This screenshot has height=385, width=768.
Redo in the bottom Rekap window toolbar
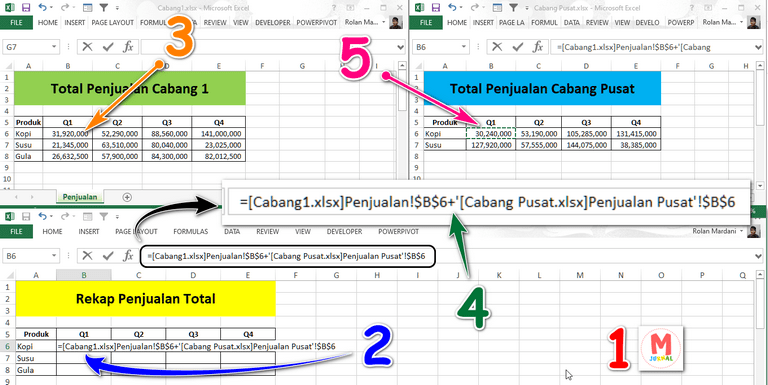[65, 216]
